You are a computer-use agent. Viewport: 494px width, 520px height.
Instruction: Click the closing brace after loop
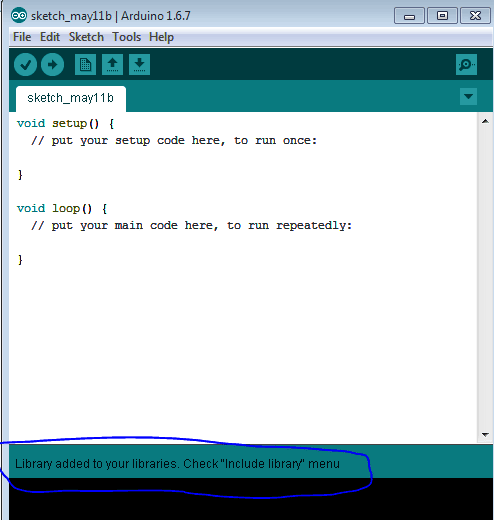tap(20, 260)
